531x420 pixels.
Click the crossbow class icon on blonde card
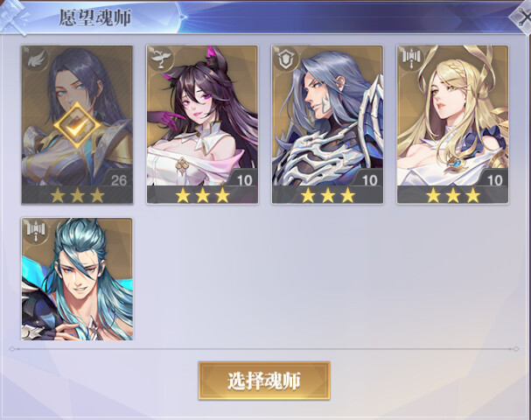(411, 59)
